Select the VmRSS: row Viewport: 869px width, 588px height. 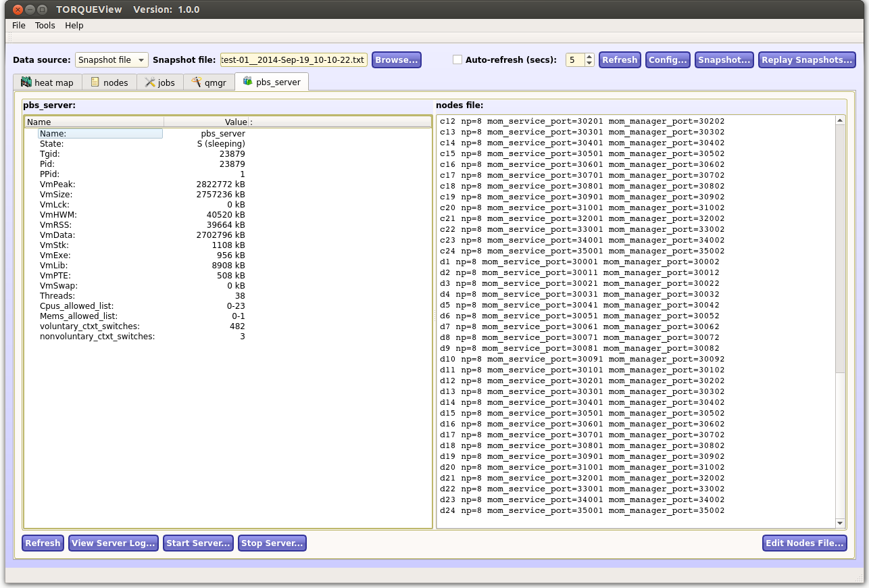(x=228, y=225)
